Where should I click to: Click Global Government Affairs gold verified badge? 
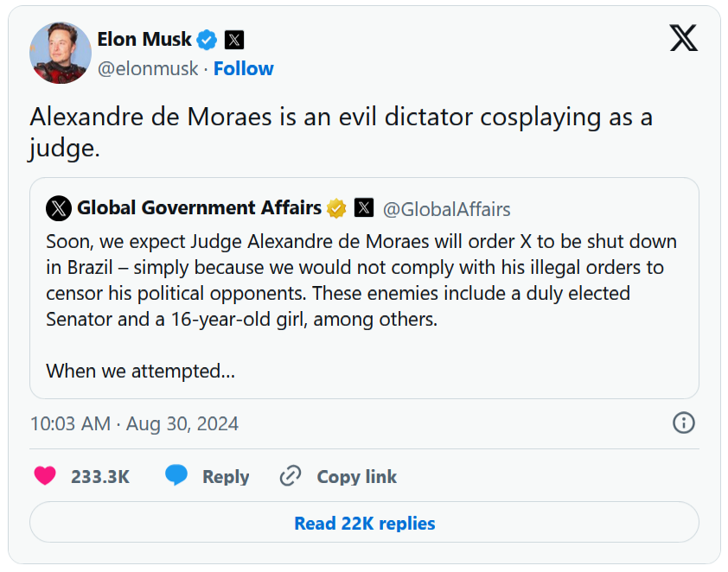click(x=336, y=208)
